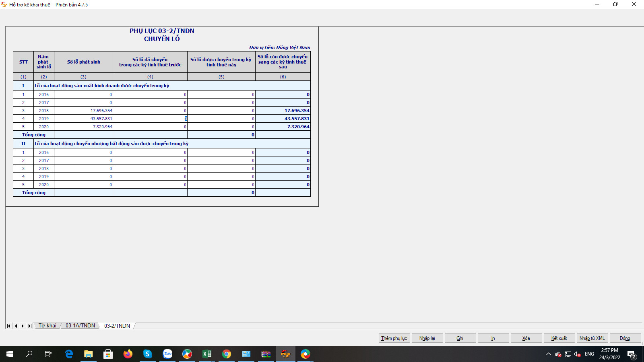Export using the Kết xuất button
Image resolution: width=644 pixels, height=362 pixels.
pos(559,338)
